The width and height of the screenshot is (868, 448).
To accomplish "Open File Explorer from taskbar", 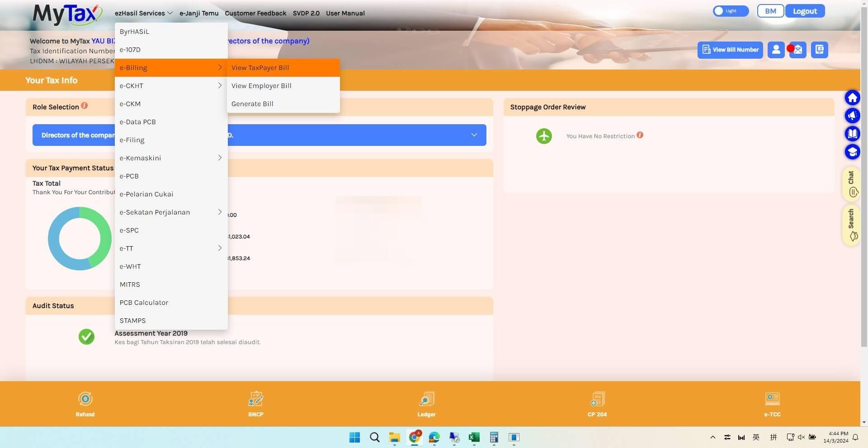I will click(395, 437).
